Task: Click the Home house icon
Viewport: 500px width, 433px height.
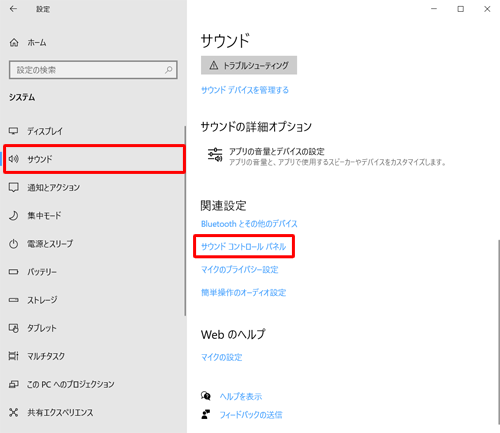Action: click(x=14, y=42)
